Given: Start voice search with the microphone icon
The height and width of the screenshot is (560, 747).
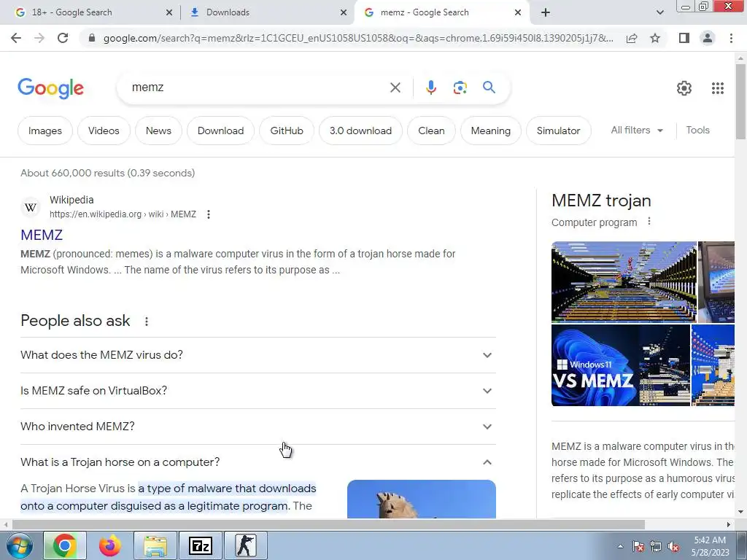Looking at the screenshot, I should [430, 87].
